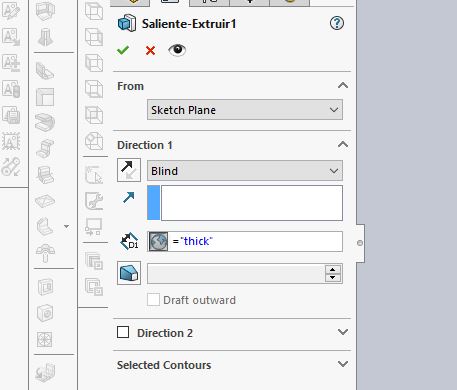
Task: Open the Sketch Plane dropdown
Action: point(245,110)
